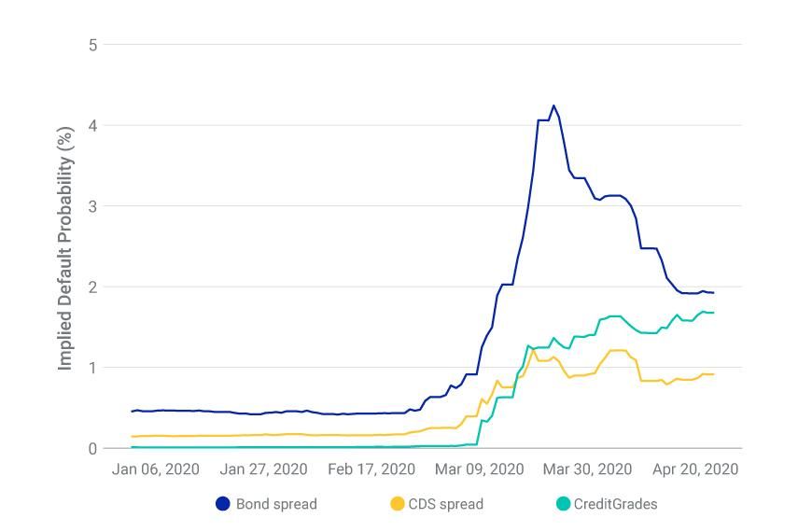
Task: Toggle the Bond spread legend label
Action: pyautogui.click(x=276, y=504)
